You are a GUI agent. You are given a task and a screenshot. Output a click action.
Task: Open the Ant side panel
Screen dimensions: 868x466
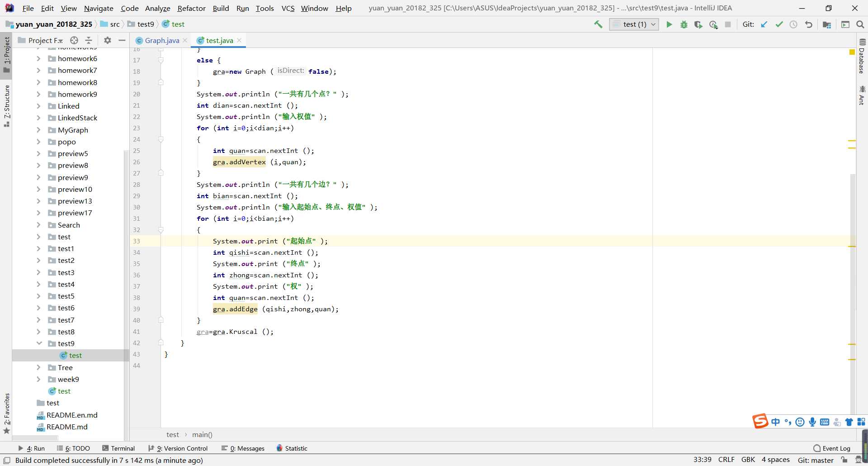(862, 95)
